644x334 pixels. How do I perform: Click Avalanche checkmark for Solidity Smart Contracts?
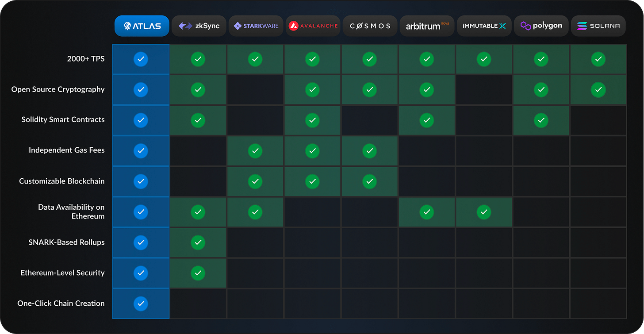tap(312, 120)
